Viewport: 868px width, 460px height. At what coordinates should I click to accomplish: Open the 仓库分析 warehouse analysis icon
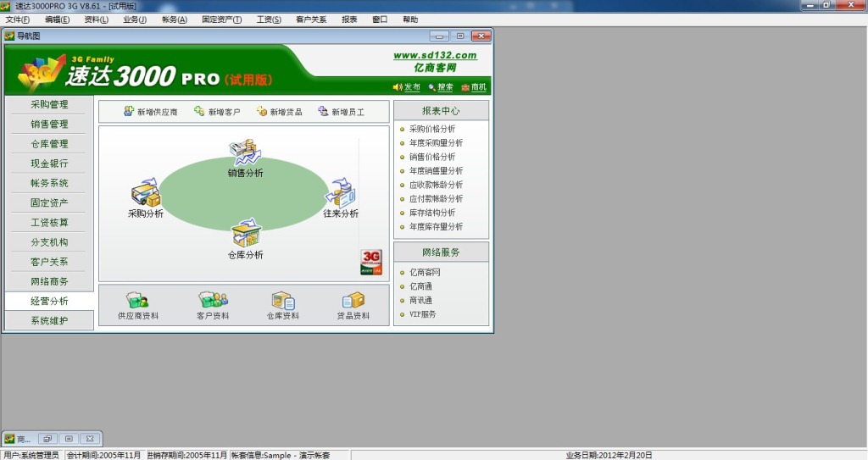point(245,239)
